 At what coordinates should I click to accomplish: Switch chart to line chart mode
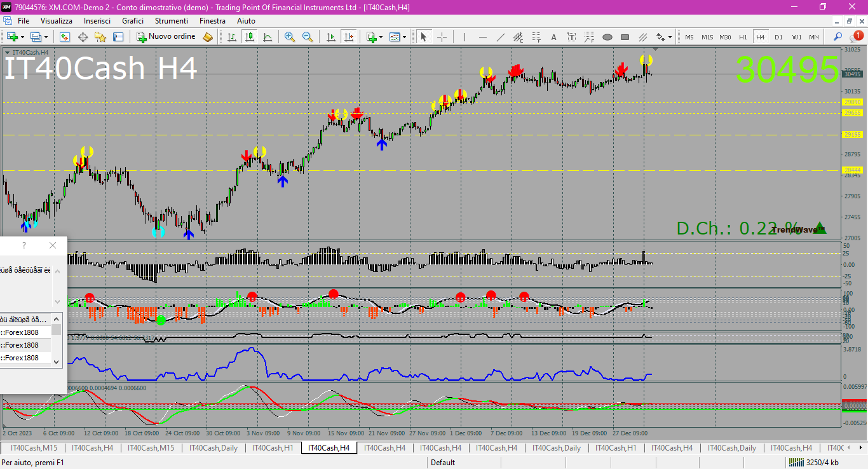(268, 37)
